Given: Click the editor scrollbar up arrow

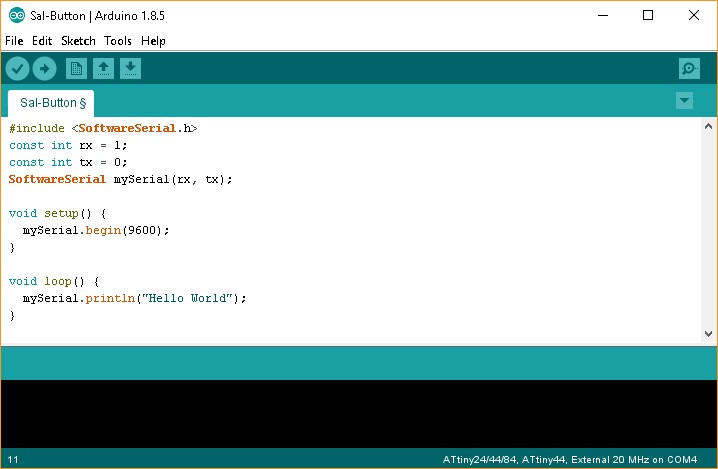Looking at the screenshot, I should [708, 126].
